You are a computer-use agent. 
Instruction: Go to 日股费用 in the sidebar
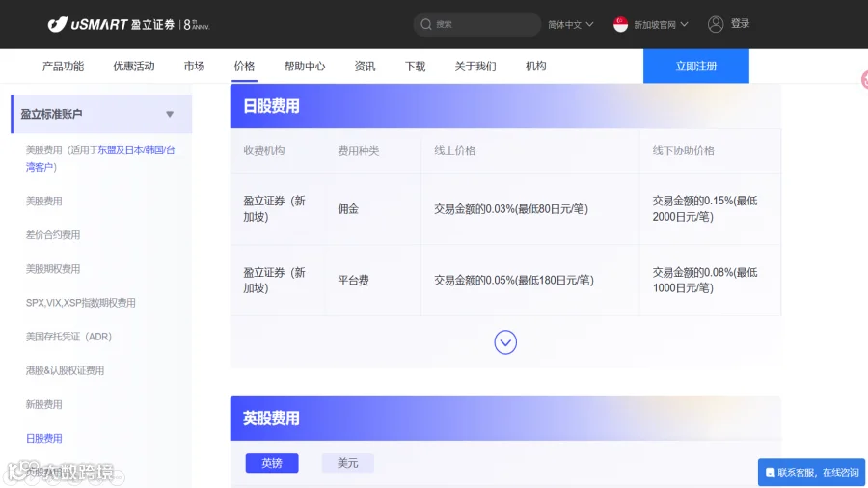43,438
